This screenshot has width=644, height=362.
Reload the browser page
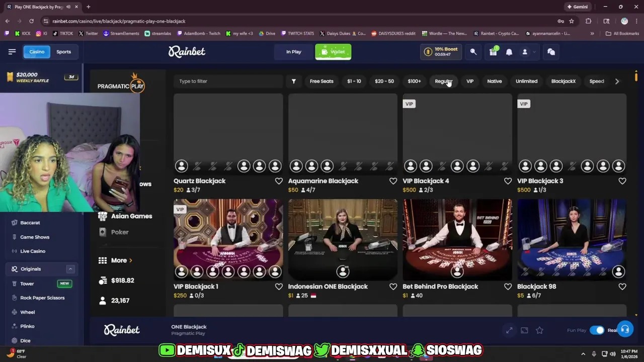[31, 21]
